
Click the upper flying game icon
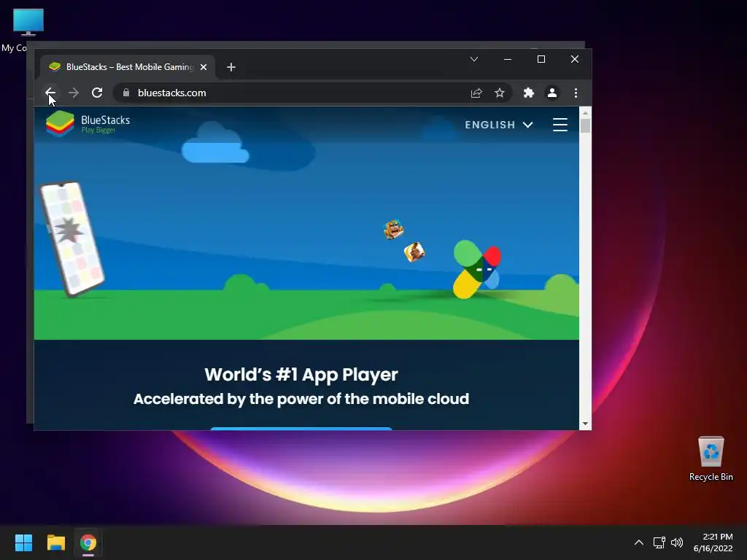coord(393,230)
